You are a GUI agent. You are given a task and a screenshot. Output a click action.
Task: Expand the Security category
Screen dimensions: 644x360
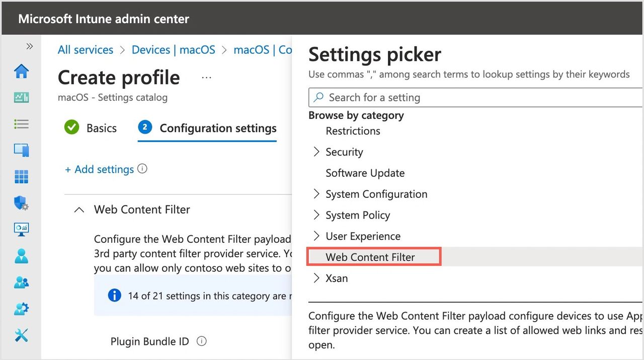(316, 152)
